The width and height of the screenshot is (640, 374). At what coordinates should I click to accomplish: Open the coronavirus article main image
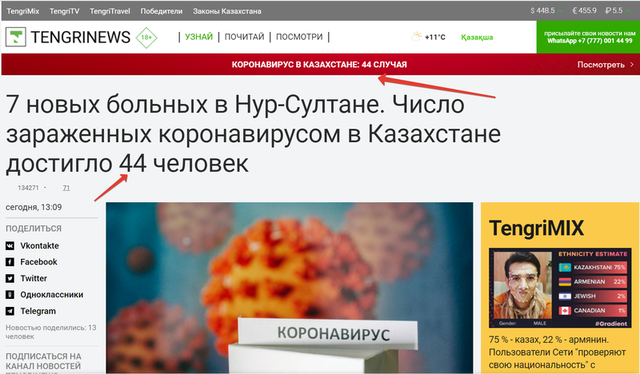click(x=289, y=288)
